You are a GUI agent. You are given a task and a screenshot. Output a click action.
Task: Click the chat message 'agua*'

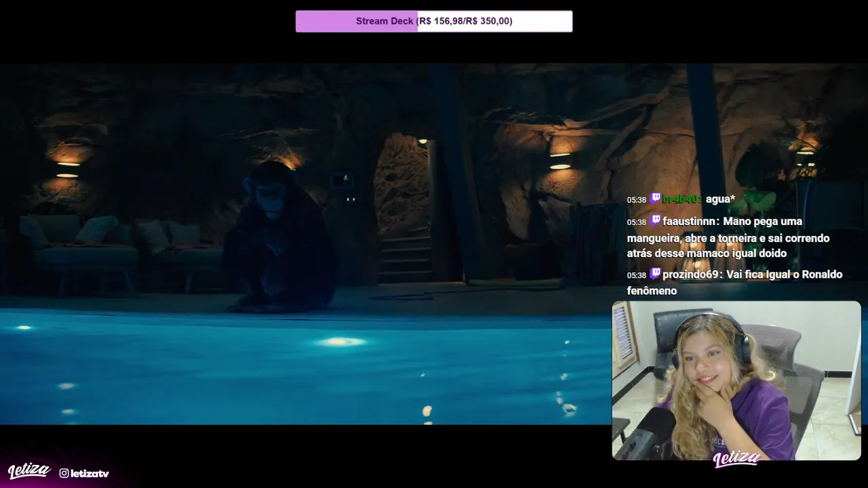(x=720, y=199)
